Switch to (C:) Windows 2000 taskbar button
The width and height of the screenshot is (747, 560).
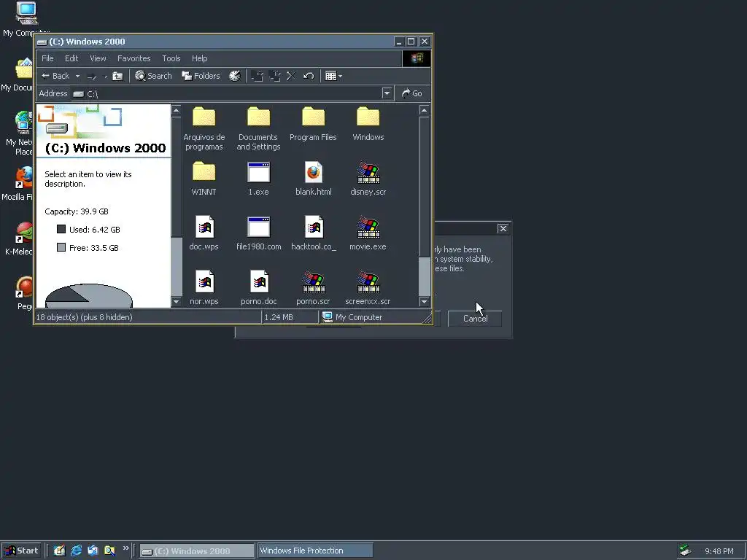coord(197,551)
